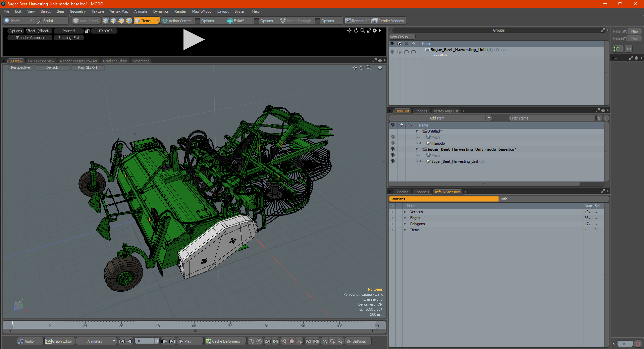This screenshot has height=349, width=644.
Task: Click the Select Through icon
Action: point(283,21)
